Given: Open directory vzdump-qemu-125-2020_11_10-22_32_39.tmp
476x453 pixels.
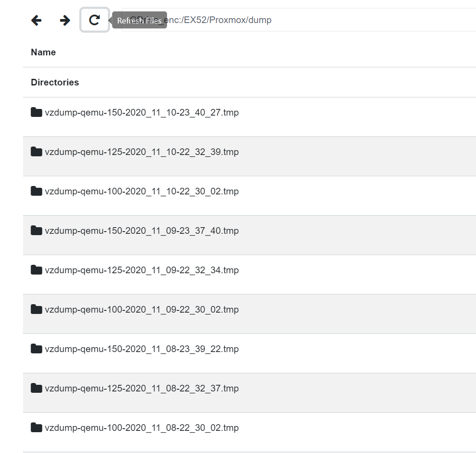Looking at the screenshot, I should [142, 152].
